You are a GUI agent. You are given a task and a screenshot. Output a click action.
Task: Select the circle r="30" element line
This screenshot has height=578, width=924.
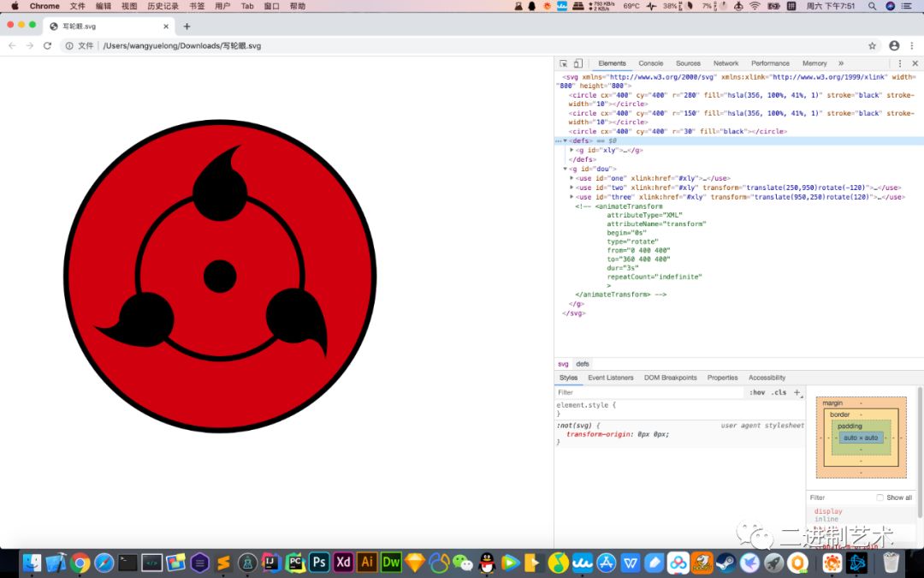[678, 132]
